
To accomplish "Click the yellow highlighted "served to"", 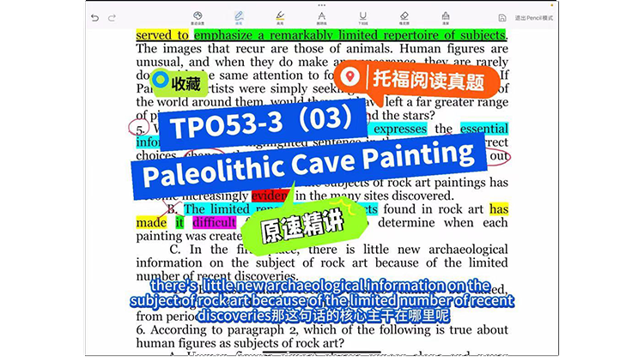I will (x=162, y=35).
